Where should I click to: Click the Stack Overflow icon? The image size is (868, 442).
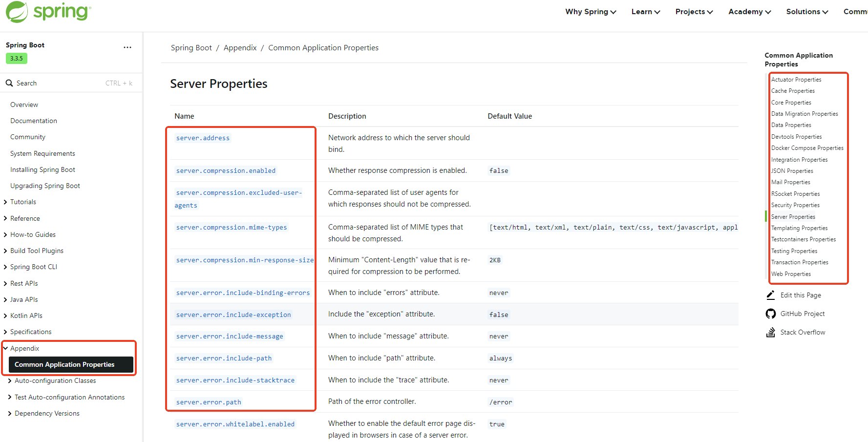tap(770, 332)
